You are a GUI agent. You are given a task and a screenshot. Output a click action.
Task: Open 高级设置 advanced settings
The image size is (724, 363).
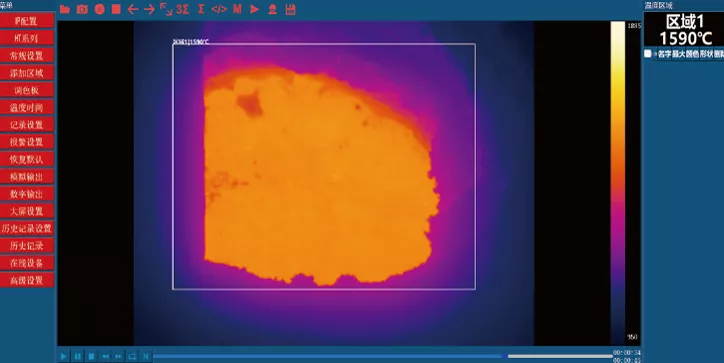27,280
